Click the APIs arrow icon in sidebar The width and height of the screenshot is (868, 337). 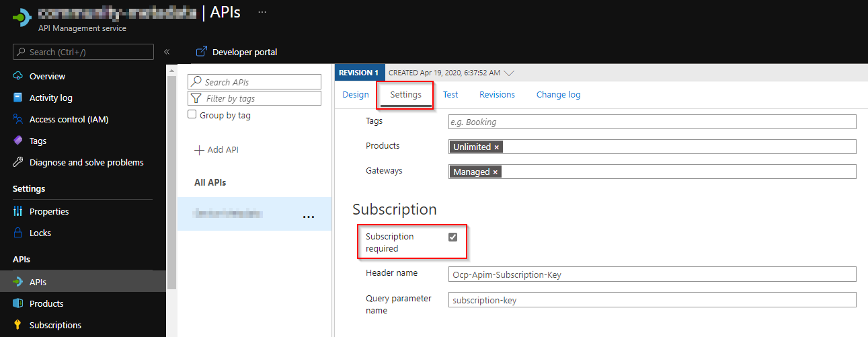18,282
